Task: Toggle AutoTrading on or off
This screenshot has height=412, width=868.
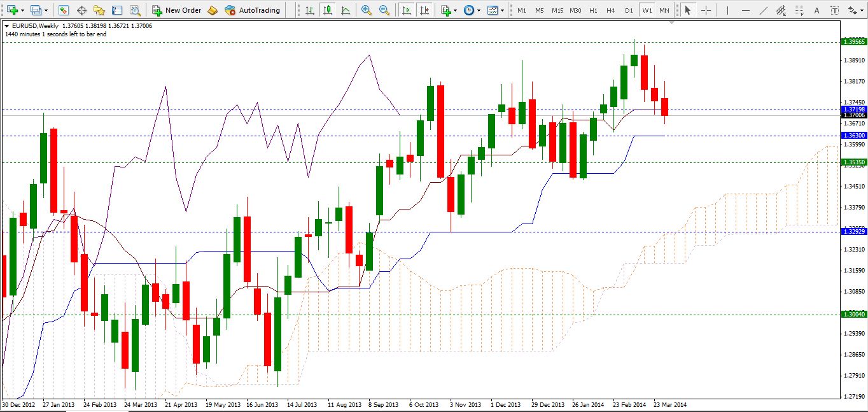Action: [253, 10]
